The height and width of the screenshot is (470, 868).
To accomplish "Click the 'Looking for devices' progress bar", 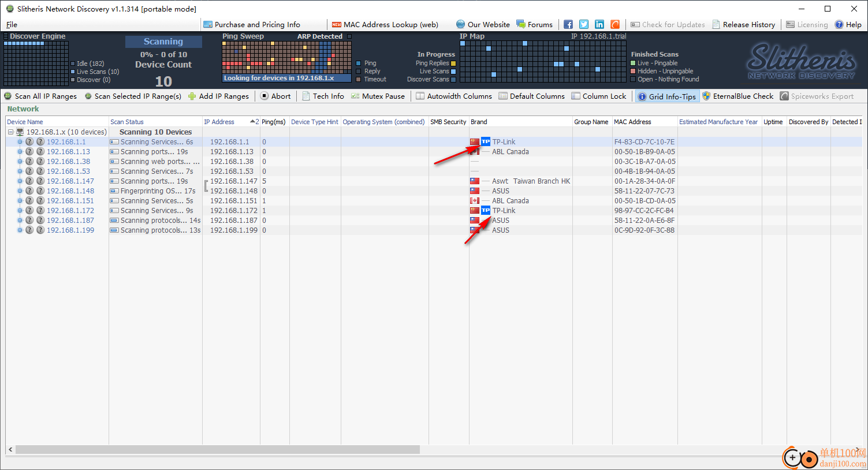I will (286, 78).
